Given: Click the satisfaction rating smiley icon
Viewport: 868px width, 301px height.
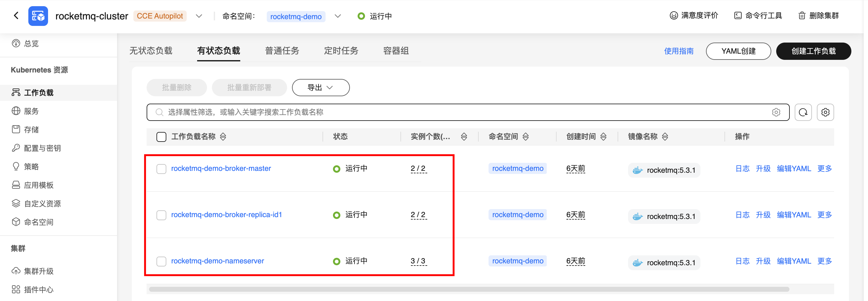Looking at the screenshot, I should point(673,15).
